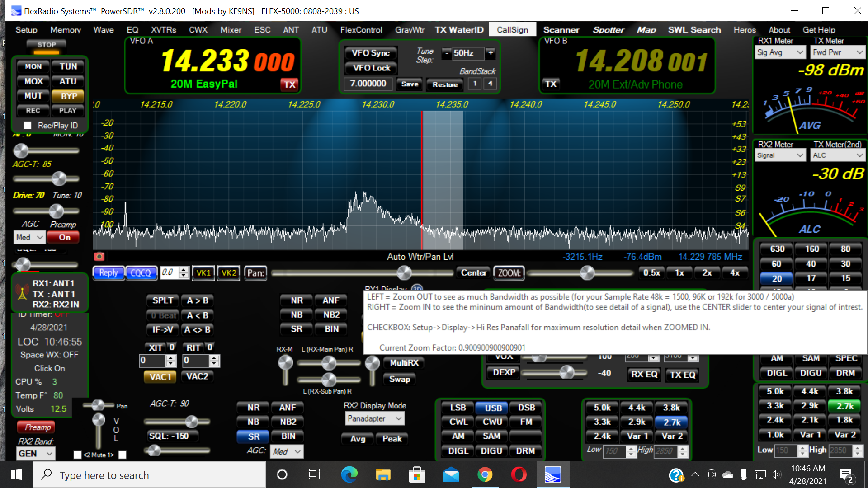868x488 pixels.
Task: Toggle the BYP bypass button
Action: tap(68, 96)
